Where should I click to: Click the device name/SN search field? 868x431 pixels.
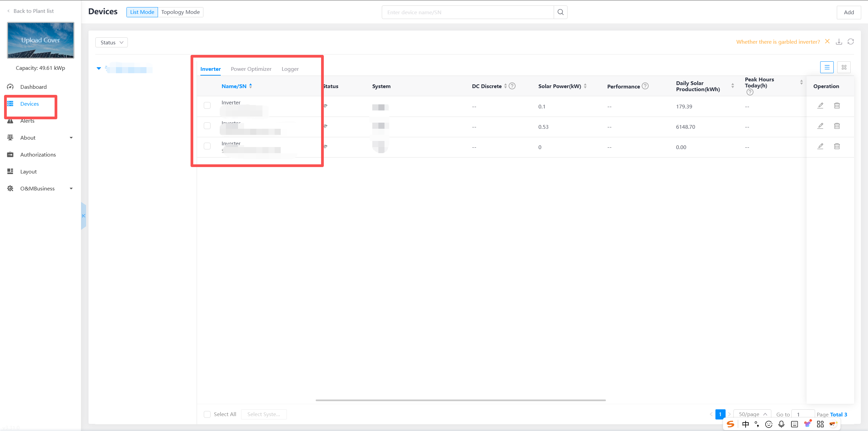pyautogui.click(x=468, y=12)
